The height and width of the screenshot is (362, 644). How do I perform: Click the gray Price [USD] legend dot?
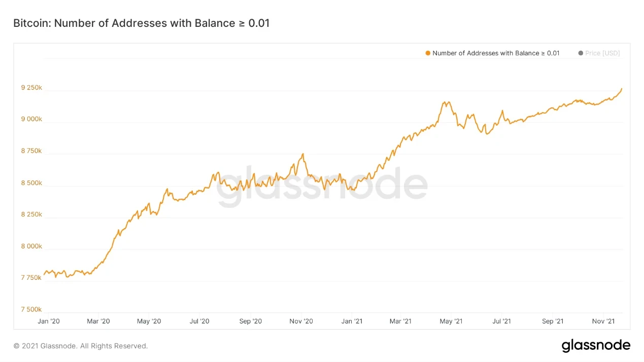(x=581, y=53)
